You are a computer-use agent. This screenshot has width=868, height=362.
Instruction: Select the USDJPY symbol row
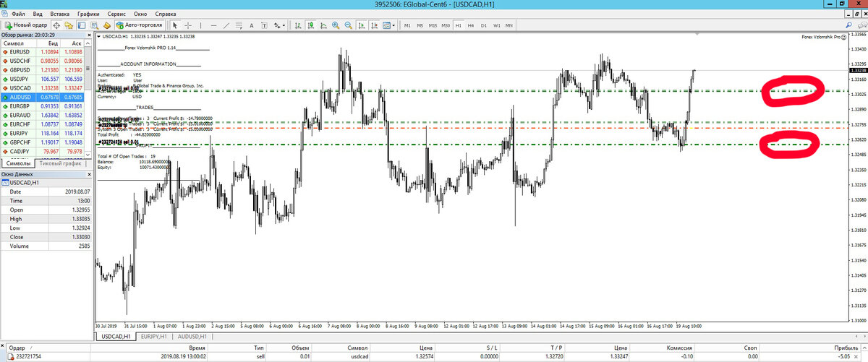point(43,79)
